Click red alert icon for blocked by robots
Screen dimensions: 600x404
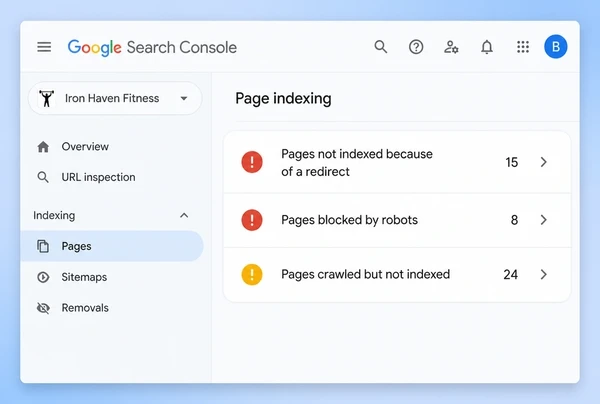click(x=252, y=220)
